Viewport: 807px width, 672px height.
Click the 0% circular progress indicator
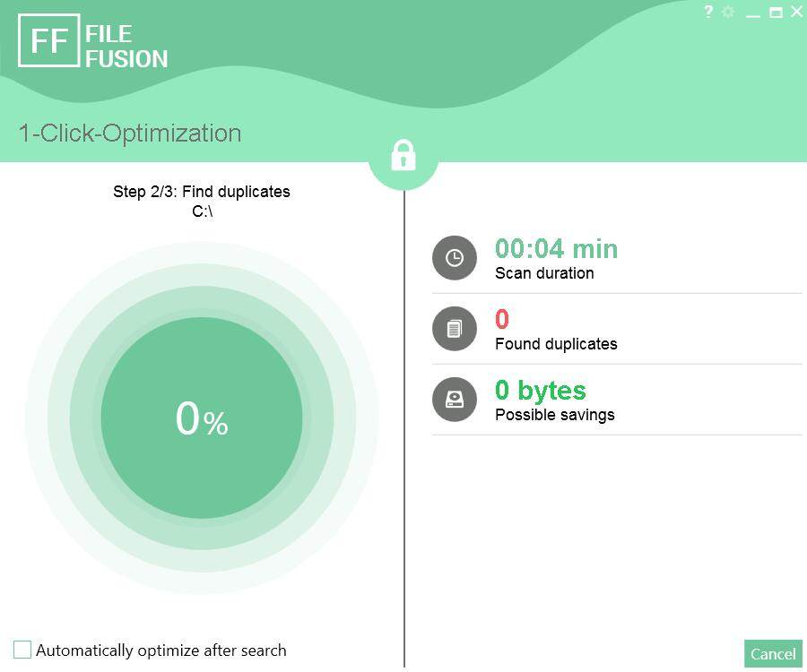(202, 418)
